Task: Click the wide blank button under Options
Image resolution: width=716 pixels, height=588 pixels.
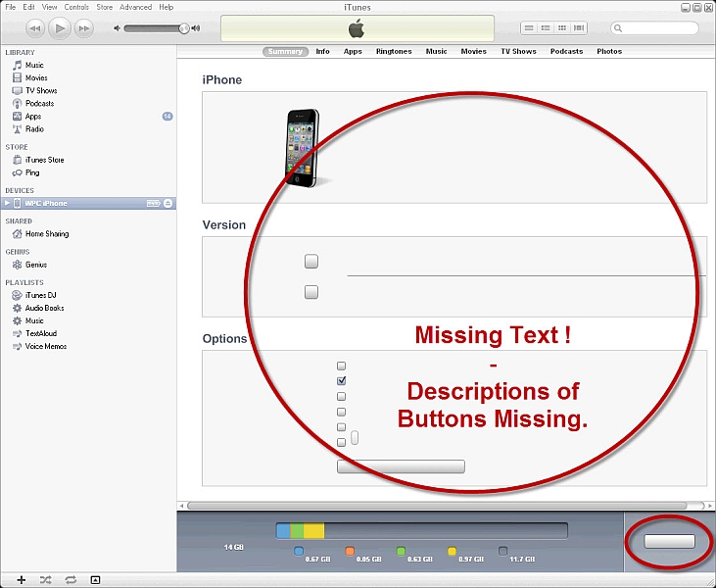Action: (401, 466)
